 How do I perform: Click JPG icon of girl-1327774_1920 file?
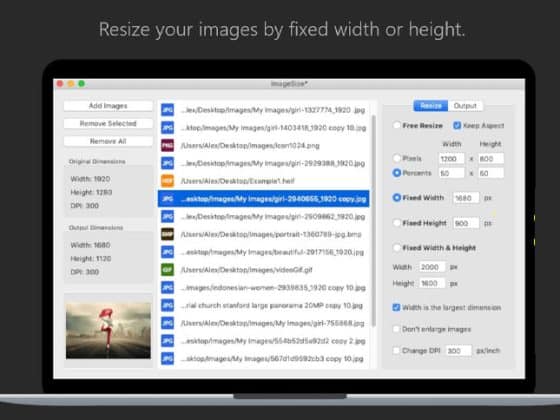pos(168,110)
